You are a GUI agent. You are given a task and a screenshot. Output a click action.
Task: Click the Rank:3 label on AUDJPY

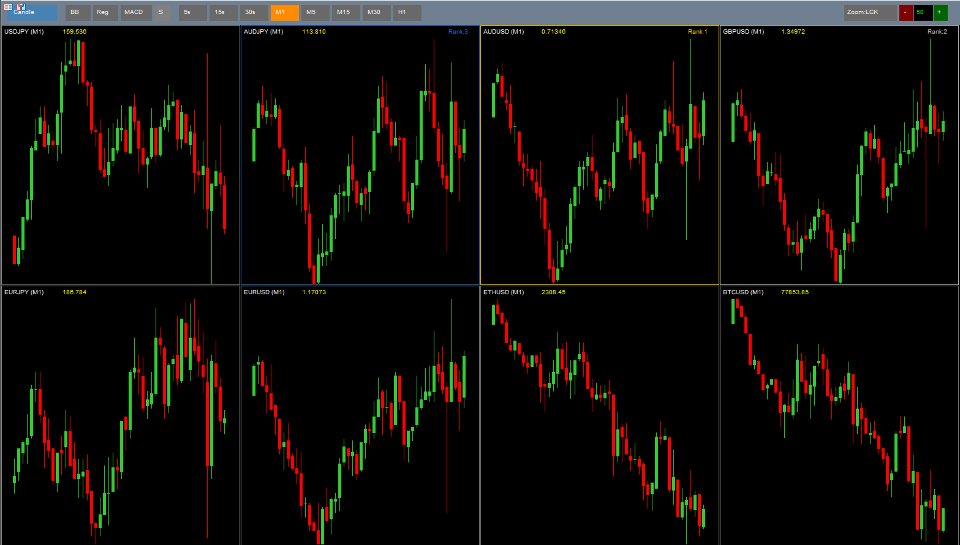coord(458,31)
